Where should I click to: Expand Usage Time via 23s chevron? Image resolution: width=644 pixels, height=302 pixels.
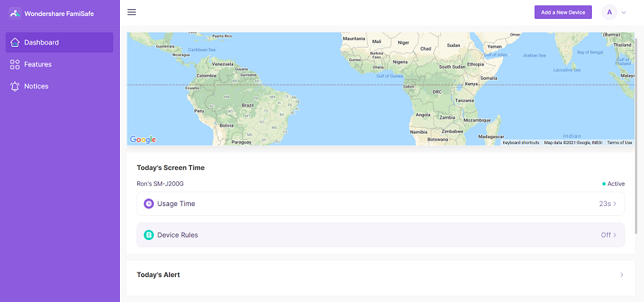point(615,204)
